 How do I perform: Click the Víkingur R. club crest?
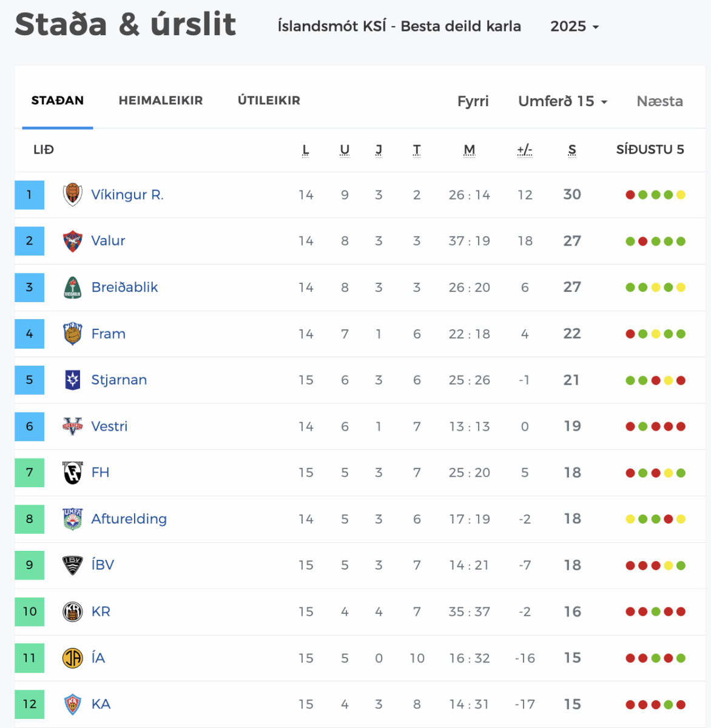[x=73, y=195]
